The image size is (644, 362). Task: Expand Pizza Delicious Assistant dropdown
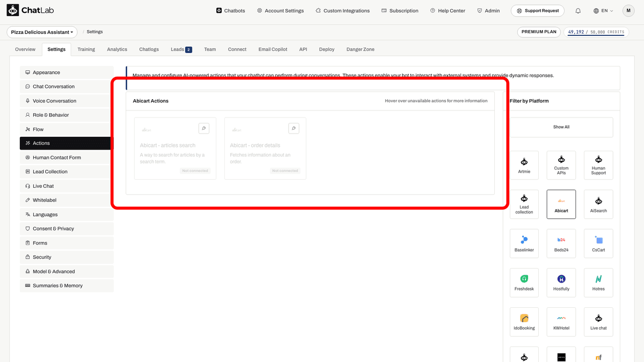[42, 32]
